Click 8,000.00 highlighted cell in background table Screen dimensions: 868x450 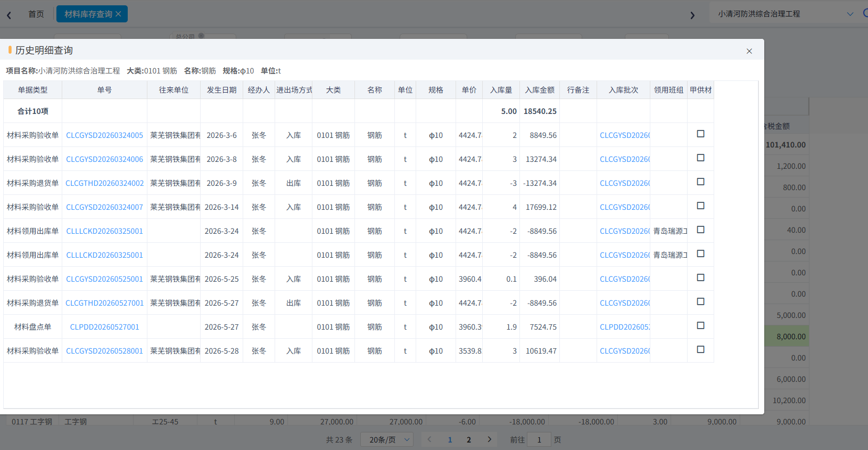tap(787, 337)
